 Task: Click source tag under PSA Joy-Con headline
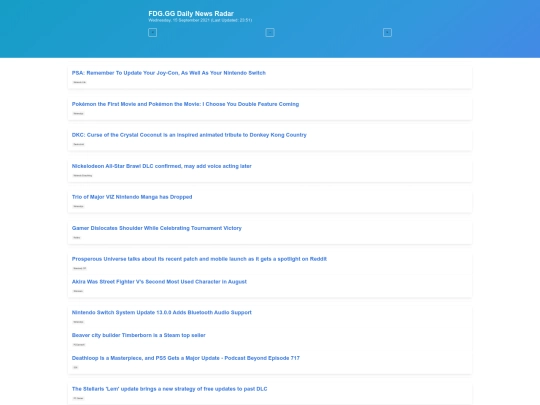point(80,82)
